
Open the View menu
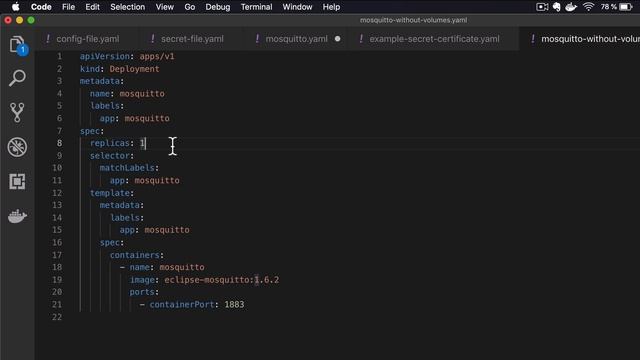(164, 7)
